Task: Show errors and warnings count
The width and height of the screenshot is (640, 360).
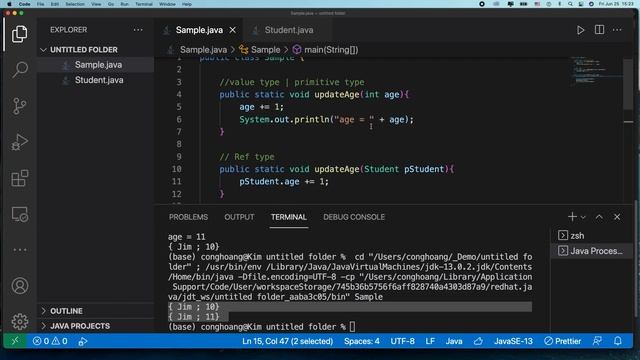Action: point(50,341)
